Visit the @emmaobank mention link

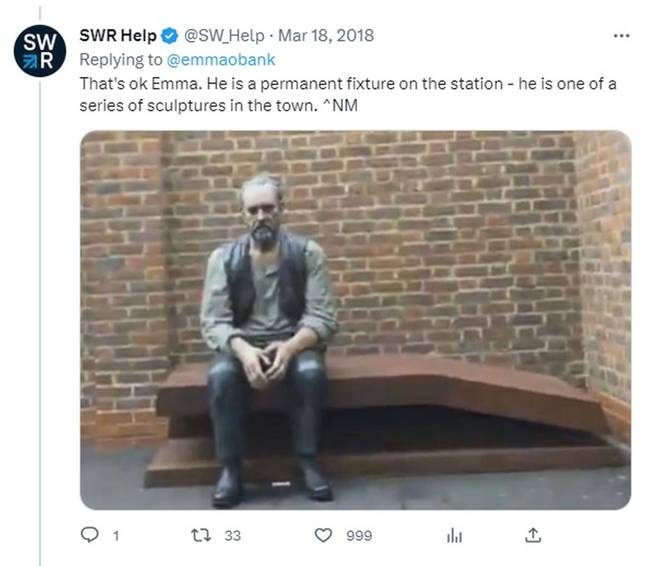click(221, 60)
